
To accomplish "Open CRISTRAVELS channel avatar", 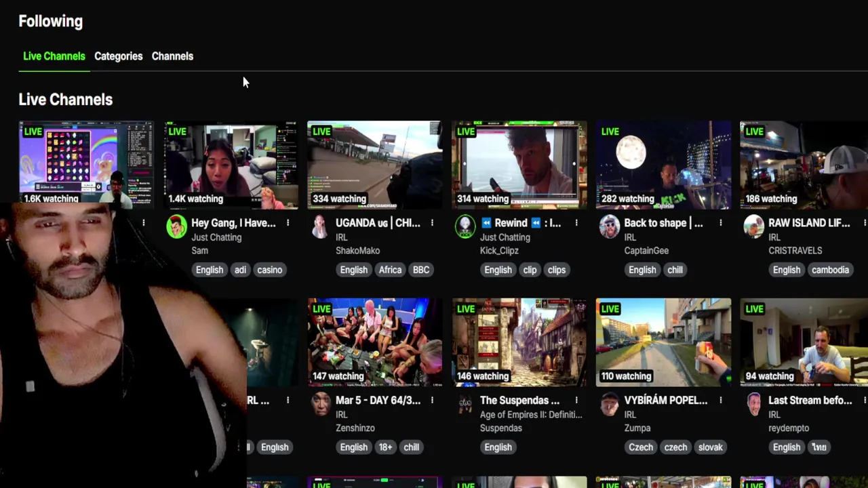I will coord(754,226).
